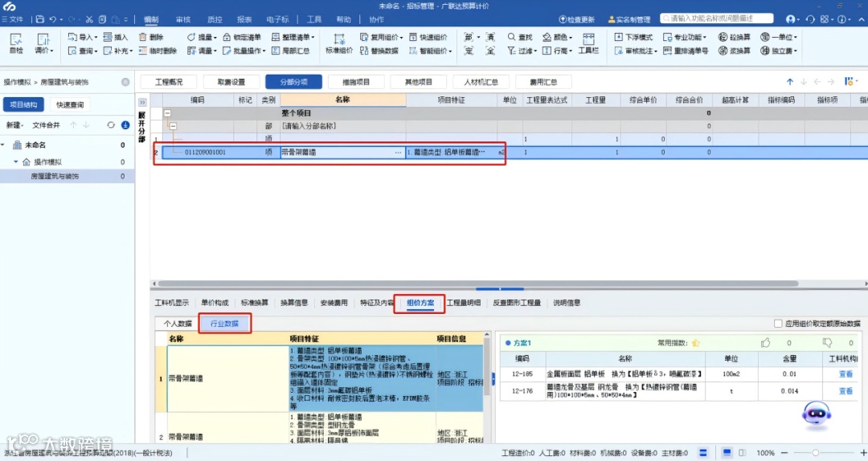
Task: Open the 补充 supplement dropdown
Action: coord(118,51)
